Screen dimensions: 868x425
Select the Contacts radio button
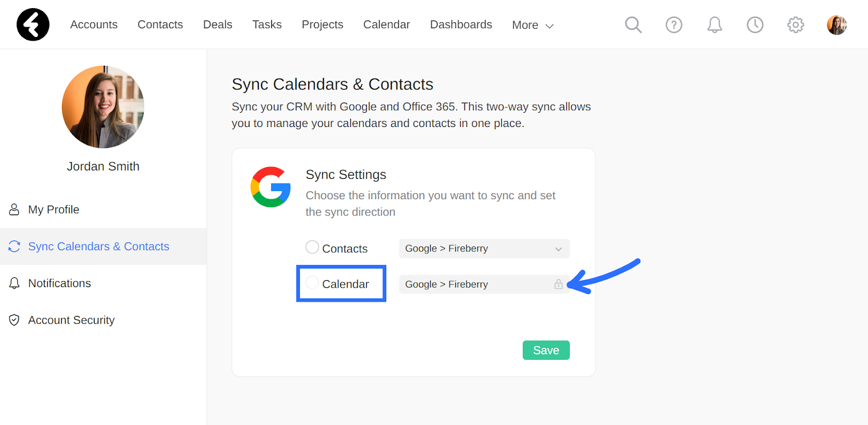(x=312, y=248)
